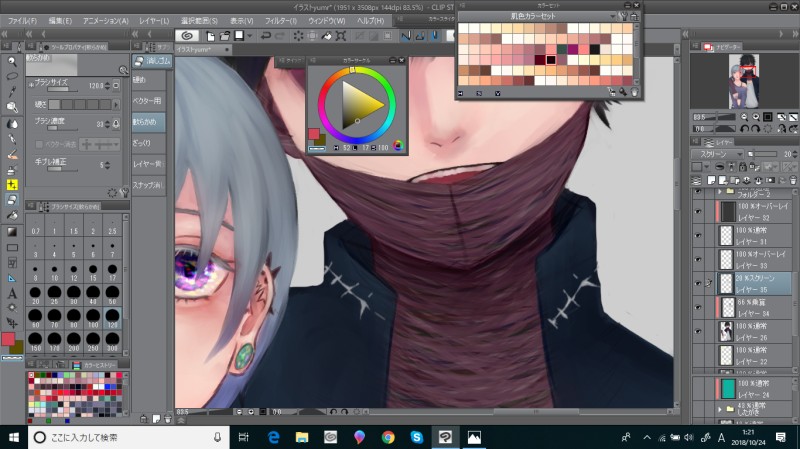The height and width of the screenshot is (449, 800).
Task: Zoom in in Navigator panel
Action: pyautogui.click(x=756, y=117)
